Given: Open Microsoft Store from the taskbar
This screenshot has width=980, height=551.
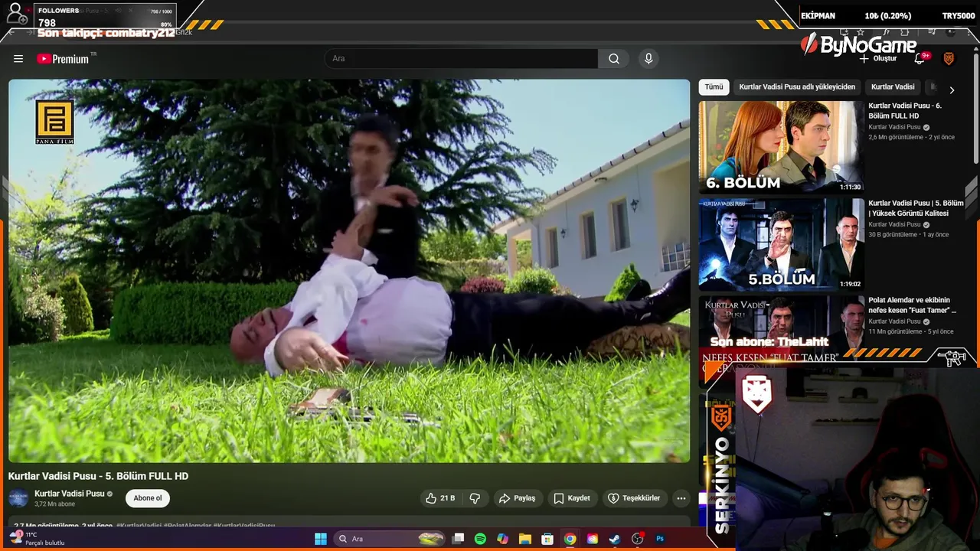Looking at the screenshot, I should point(547,539).
